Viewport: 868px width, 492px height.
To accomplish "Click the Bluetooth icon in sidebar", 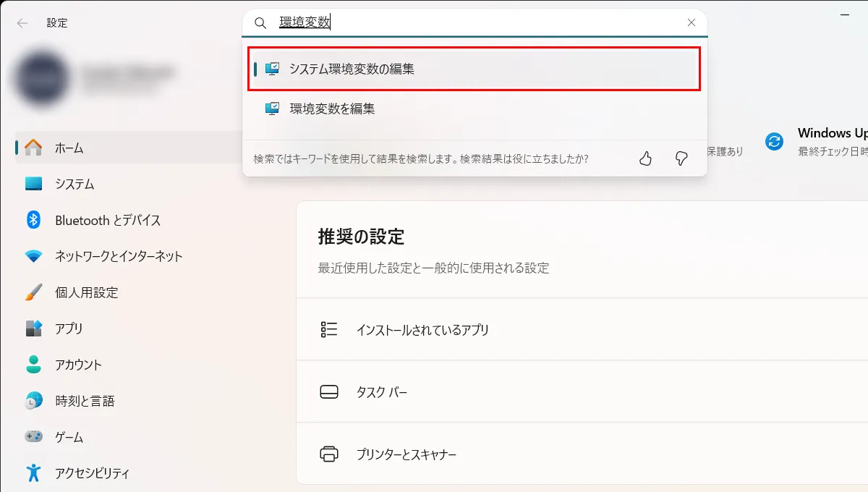I will 34,220.
